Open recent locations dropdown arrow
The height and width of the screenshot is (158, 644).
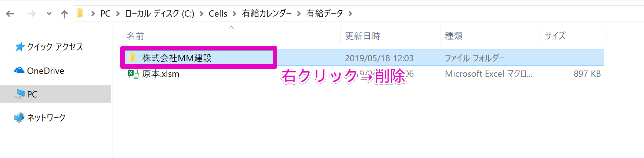point(49,14)
